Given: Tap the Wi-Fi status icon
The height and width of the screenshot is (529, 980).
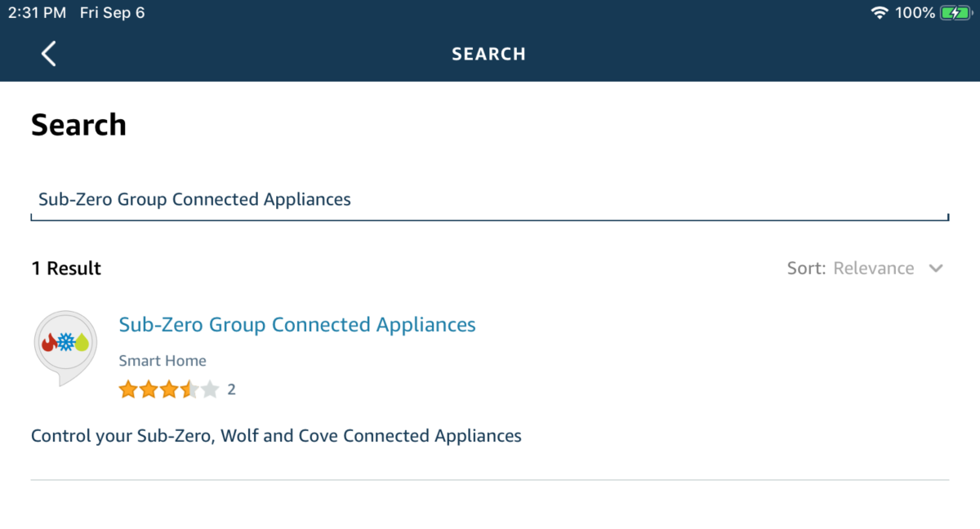Looking at the screenshot, I should click(880, 13).
